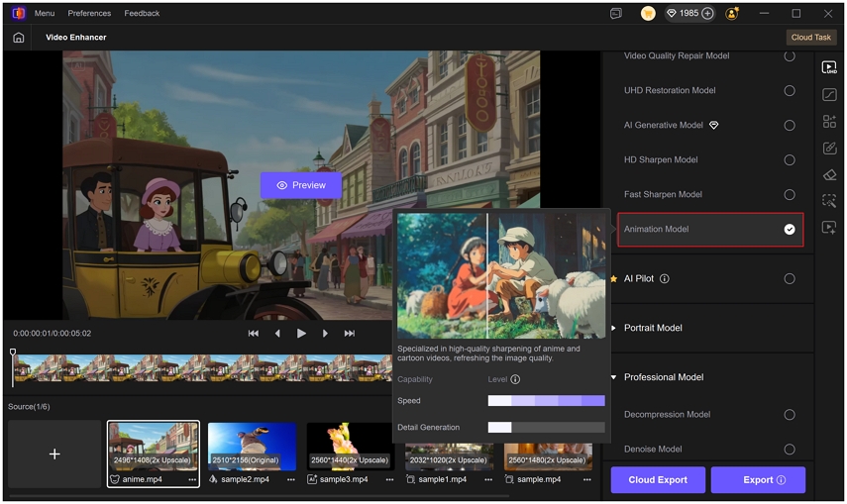Open Cloud Task

(810, 38)
